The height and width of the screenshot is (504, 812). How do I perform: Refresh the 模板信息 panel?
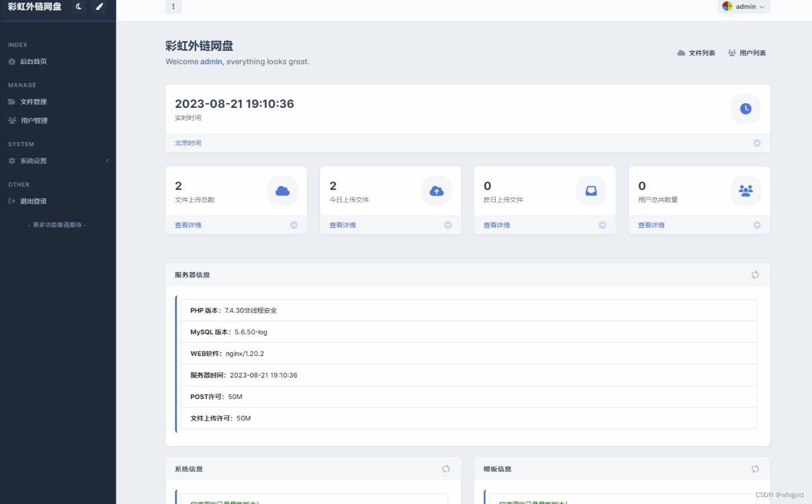pos(755,469)
